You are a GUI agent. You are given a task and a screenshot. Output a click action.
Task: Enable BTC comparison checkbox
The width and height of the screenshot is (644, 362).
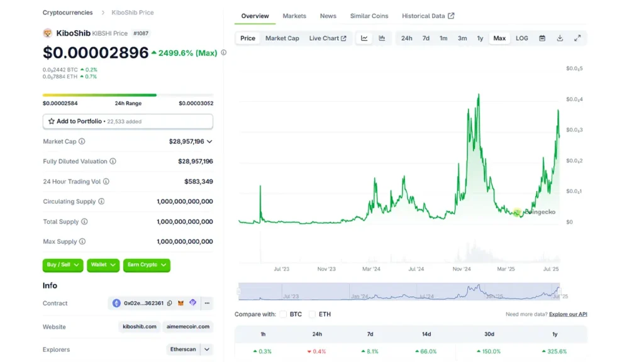(x=283, y=314)
